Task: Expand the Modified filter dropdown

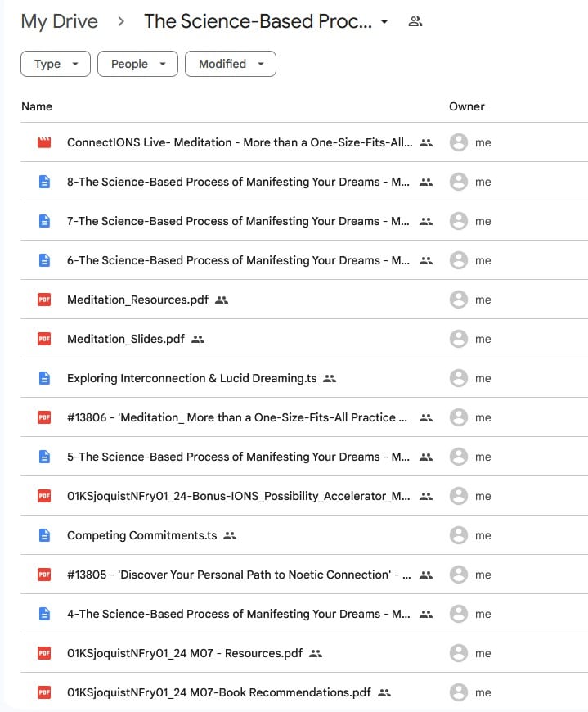Action: [231, 64]
